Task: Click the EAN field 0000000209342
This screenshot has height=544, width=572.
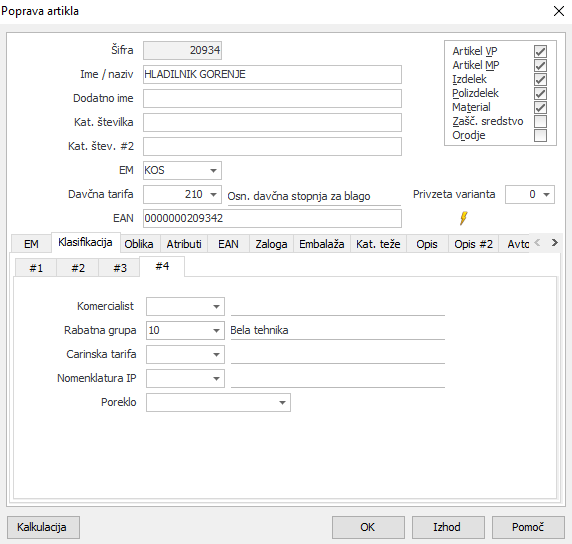Action: [272, 218]
